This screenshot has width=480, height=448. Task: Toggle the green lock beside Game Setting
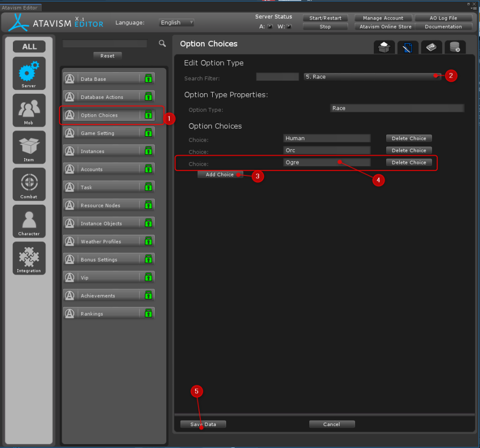(x=148, y=133)
